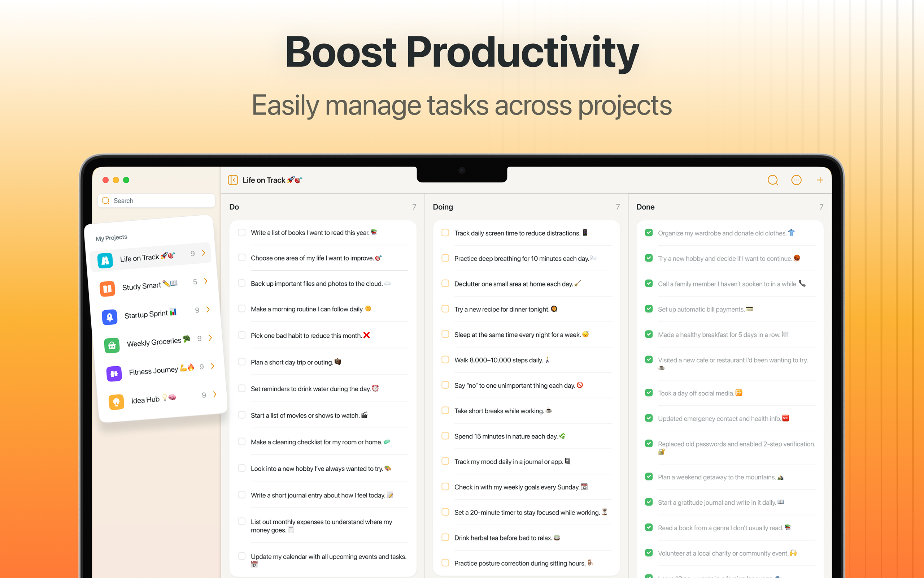
Task: Expand Startup Sprint project chevron
Action: click(208, 309)
